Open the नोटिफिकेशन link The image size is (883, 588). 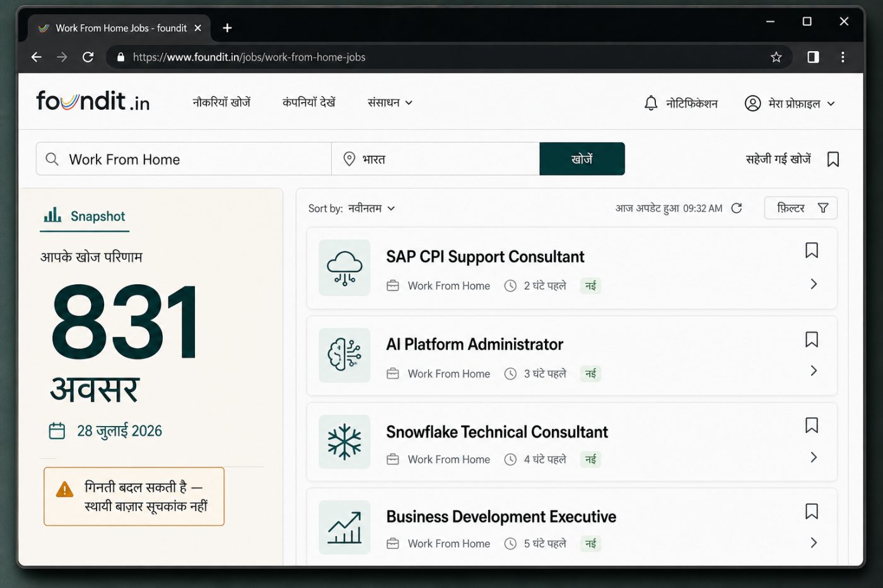click(x=692, y=103)
